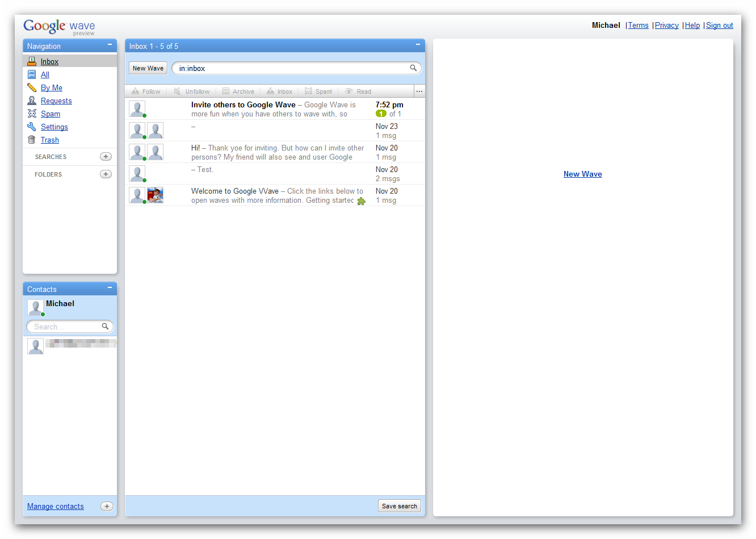
Task: Click the Read toolbar button
Action: (x=358, y=91)
